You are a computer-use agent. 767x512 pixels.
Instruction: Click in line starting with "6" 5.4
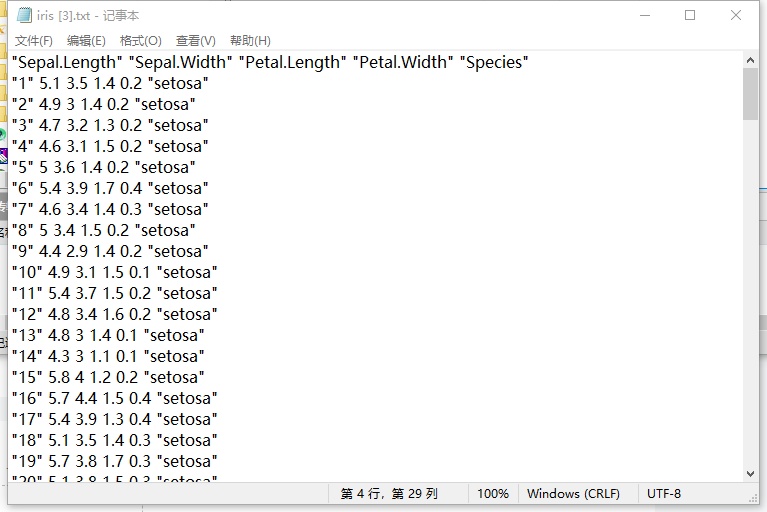pyautogui.click(x=110, y=189)
